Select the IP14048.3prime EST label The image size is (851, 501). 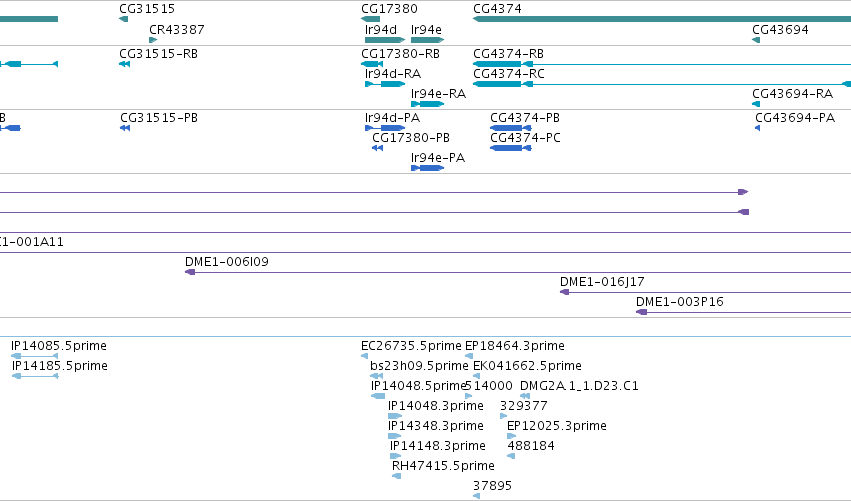click(435, 406)
